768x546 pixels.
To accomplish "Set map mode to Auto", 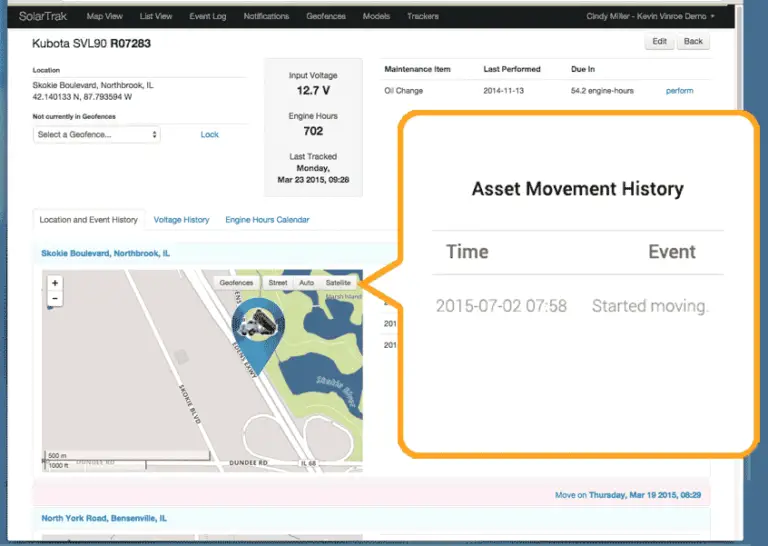I will [x=306, y=283].
